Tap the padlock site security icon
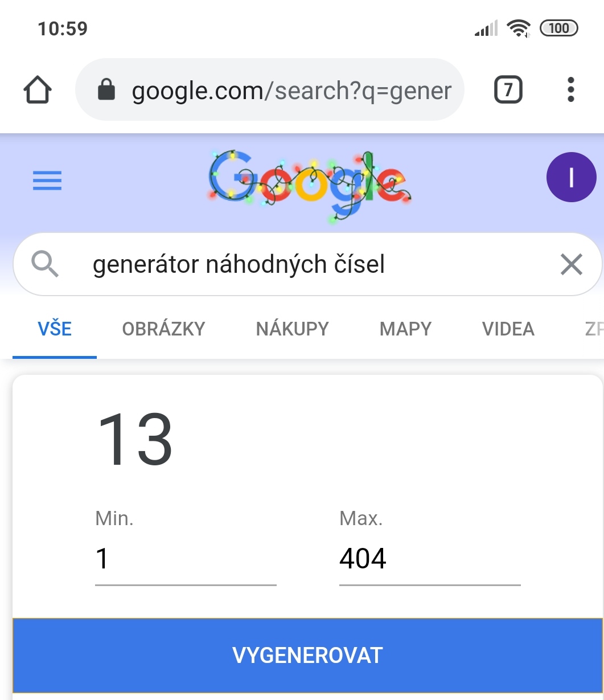 click(106, 90)
